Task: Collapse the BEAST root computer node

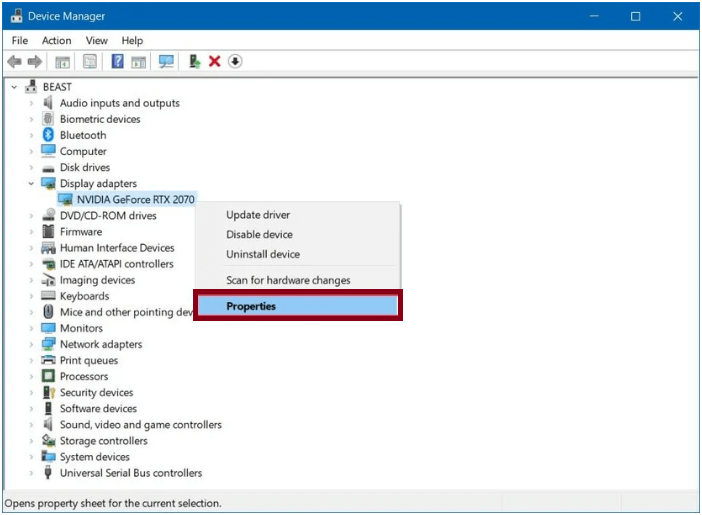Action: [x=14, y=87]
